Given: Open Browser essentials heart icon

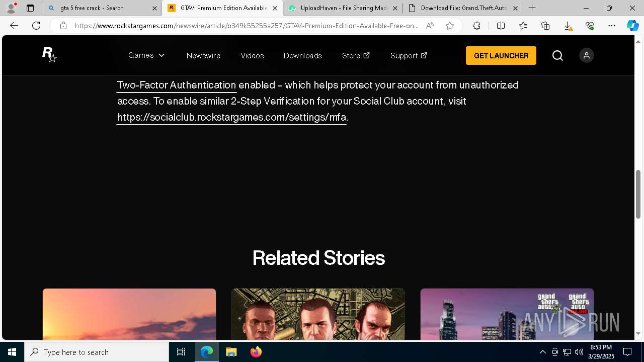Looking at the screenshot, I should 590,26.
